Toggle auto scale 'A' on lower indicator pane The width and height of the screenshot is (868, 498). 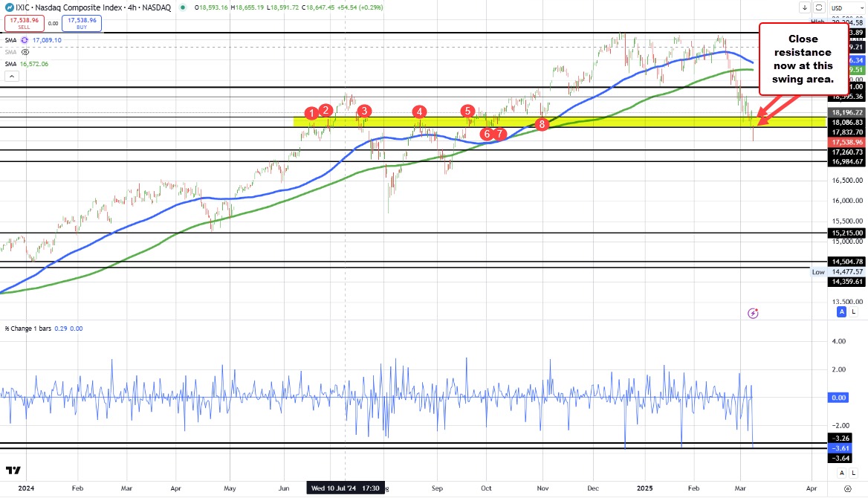[842, 472]
